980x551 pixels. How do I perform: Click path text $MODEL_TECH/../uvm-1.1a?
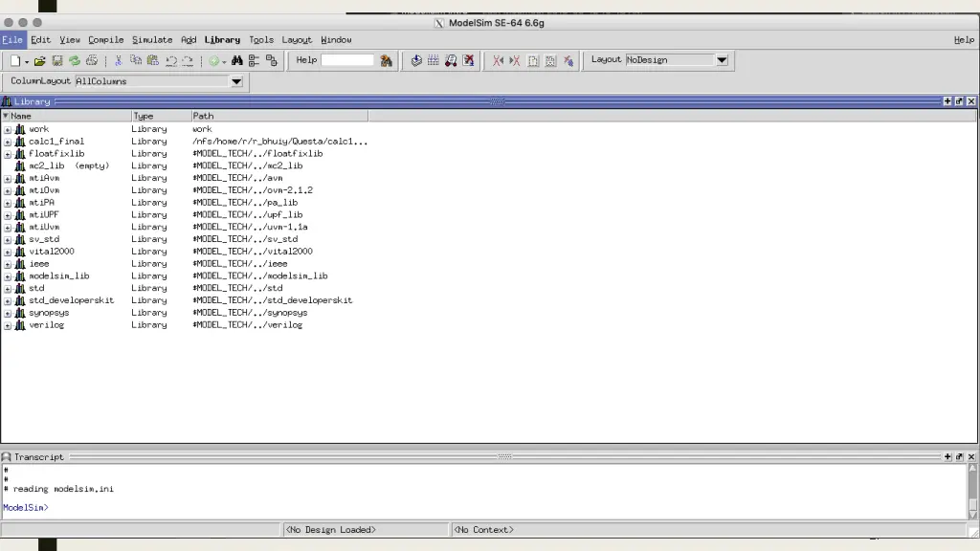tap(250, 227)
